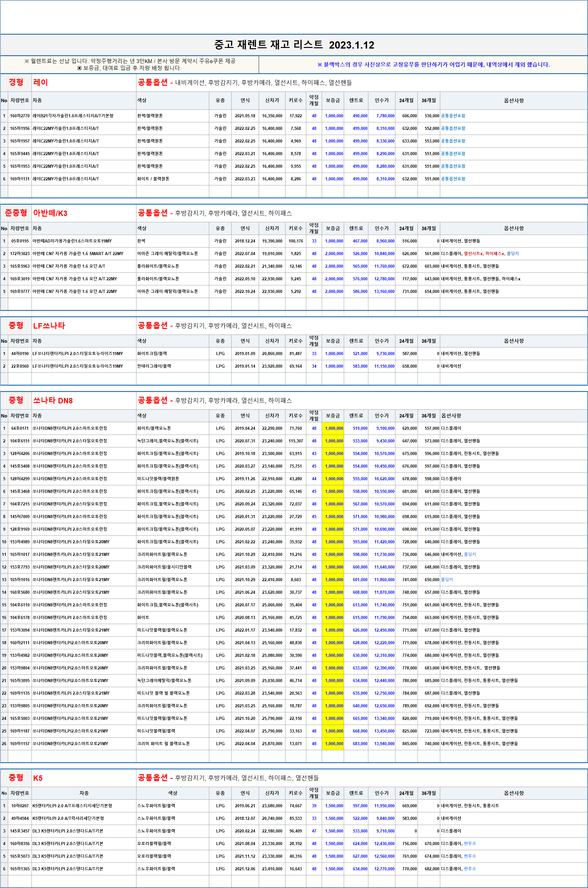This screenshot has height=888, width=588.
Task: Click model K5렌터카LPI 2.0 A/T럭셔리세단기본형
Action: tap(68, 818)
